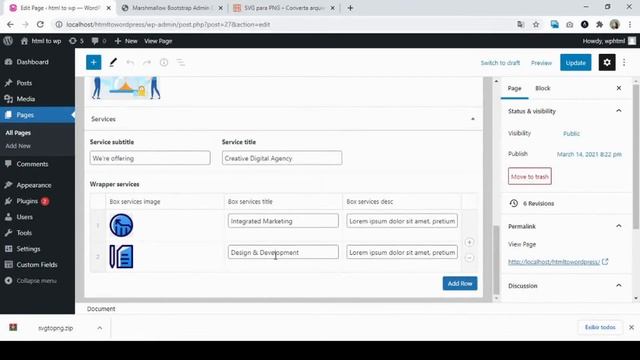The image size is (640, 360).
Task: Open the block inserter plus button
Action: [93, 62]
